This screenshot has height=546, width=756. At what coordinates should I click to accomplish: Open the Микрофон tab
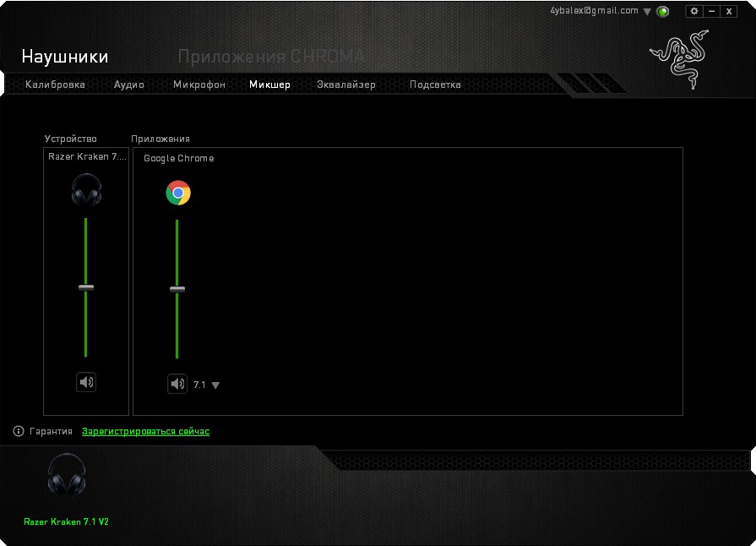point(199,85)
